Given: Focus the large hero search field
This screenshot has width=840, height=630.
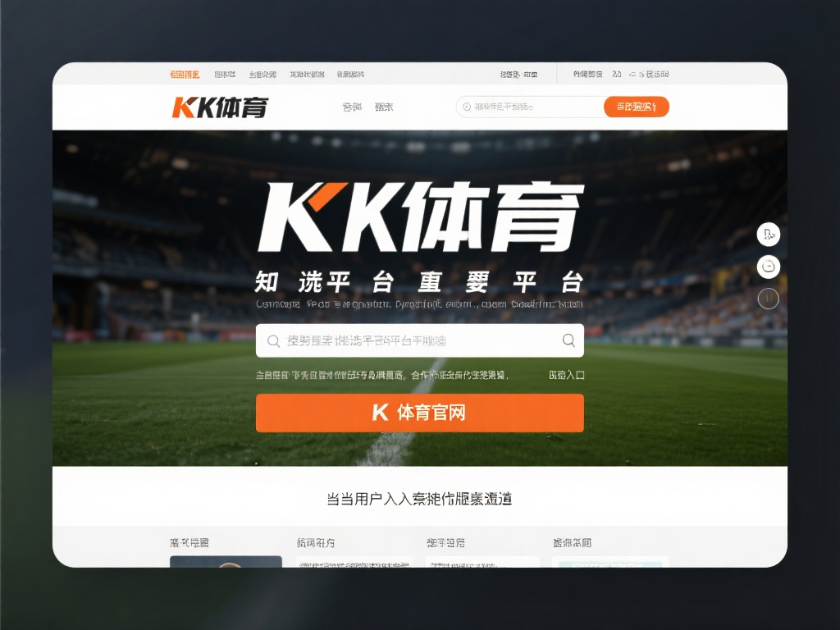Looking at the screenshot, I should pos(420,340).
